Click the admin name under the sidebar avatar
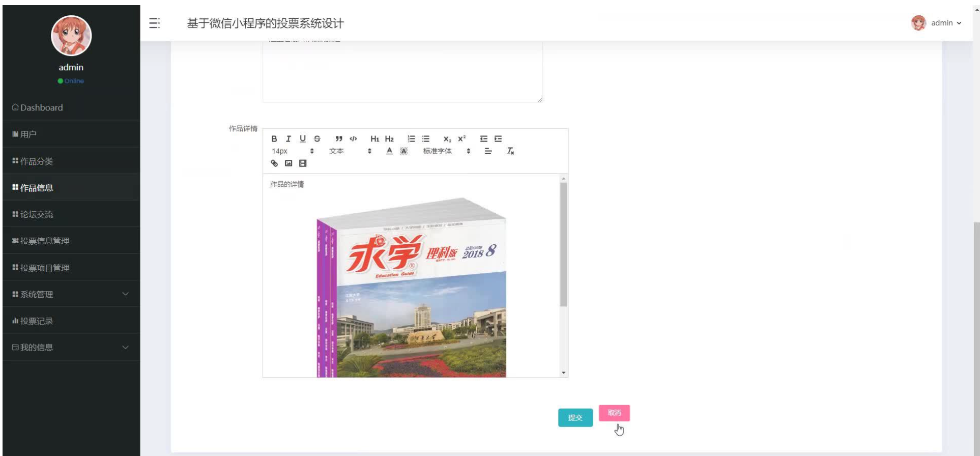Screen dimensions: 980x456 point(71,67)
